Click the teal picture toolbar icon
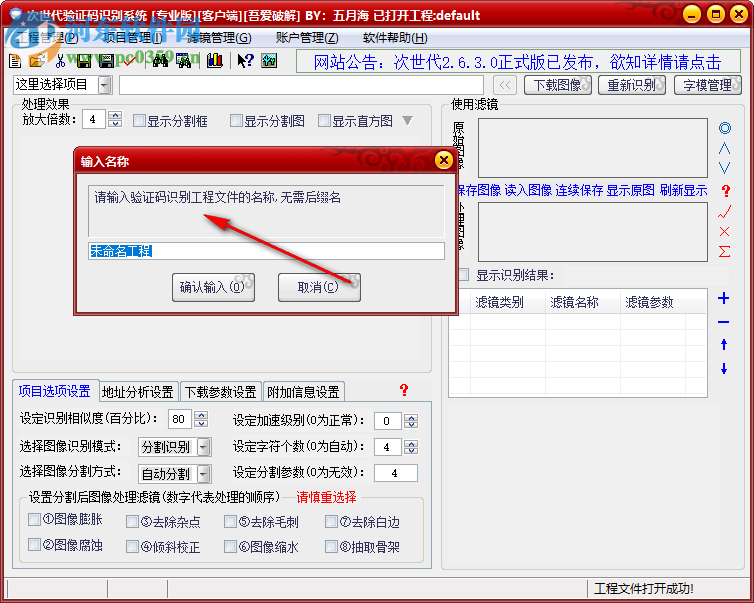 269,61
